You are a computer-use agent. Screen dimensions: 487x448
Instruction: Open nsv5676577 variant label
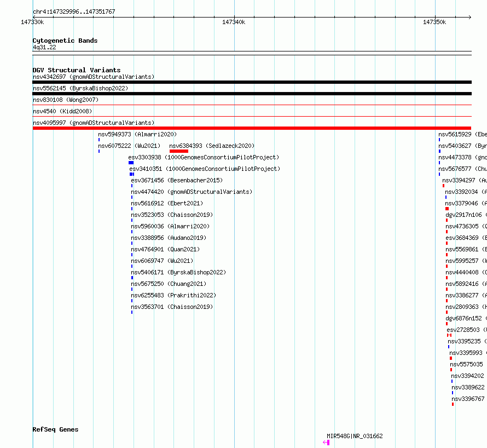click(462, 169)
